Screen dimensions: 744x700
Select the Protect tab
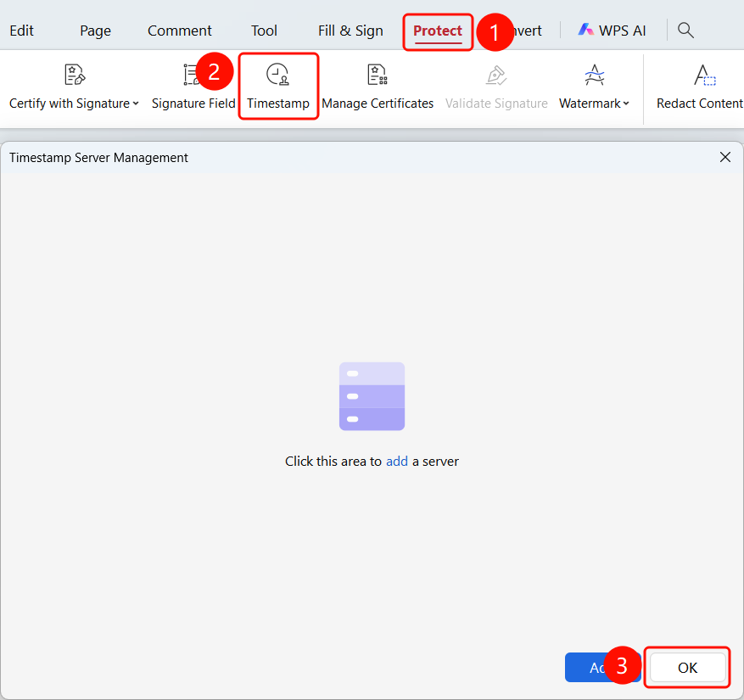click(x=438, y=31)
